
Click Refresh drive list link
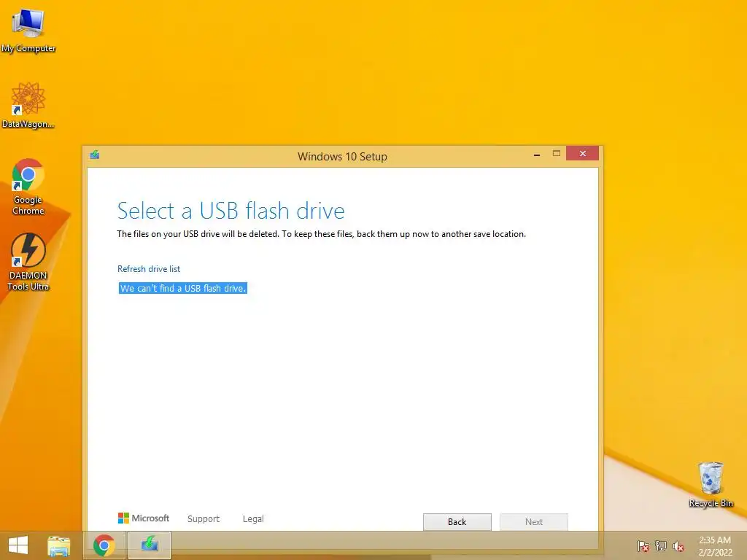[x=149, y=268]
